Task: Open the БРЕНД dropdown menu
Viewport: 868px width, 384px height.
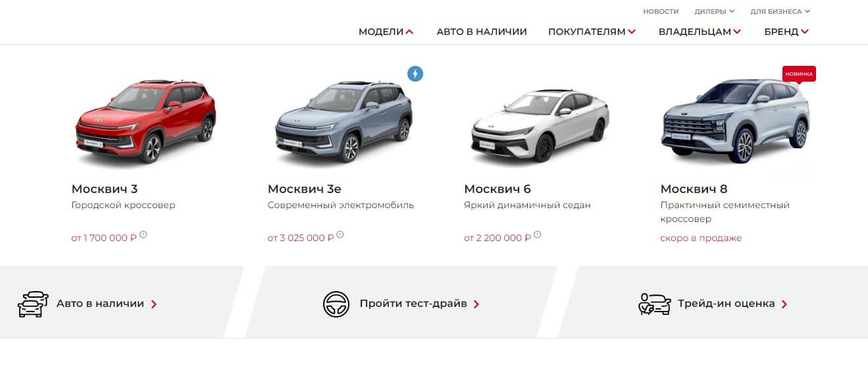Action: (786, 32)
